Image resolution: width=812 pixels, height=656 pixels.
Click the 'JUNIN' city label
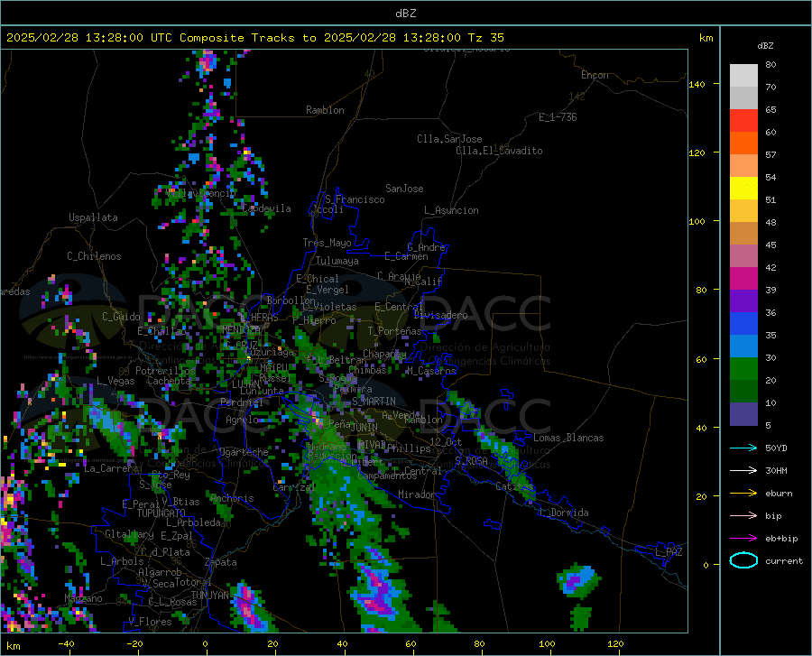click(364, 428)
